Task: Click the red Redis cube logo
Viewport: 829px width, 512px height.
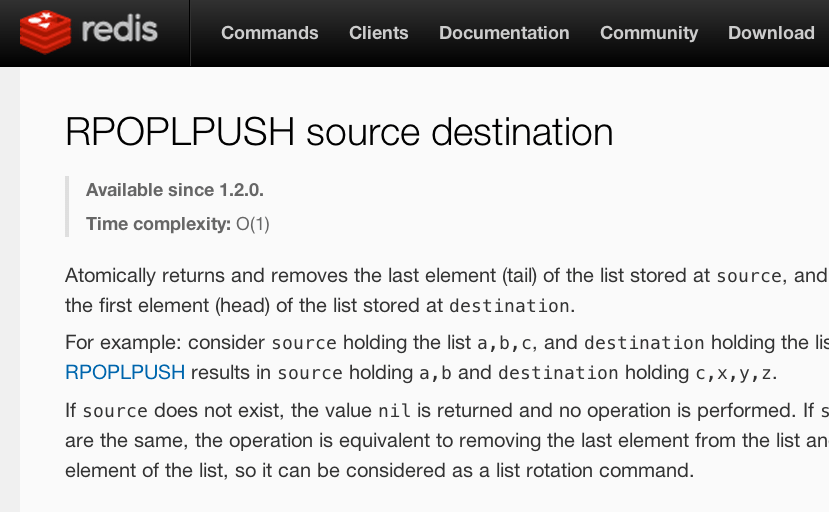Action: click(x=43, y=32)
